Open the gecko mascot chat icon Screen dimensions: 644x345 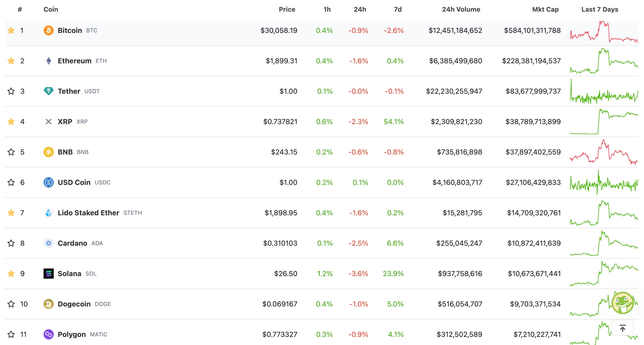[x=623, y=303]
